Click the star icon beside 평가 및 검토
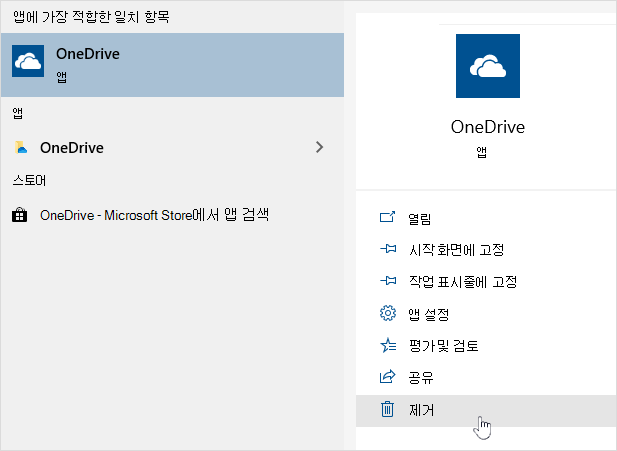 click(x=388, y=345)
